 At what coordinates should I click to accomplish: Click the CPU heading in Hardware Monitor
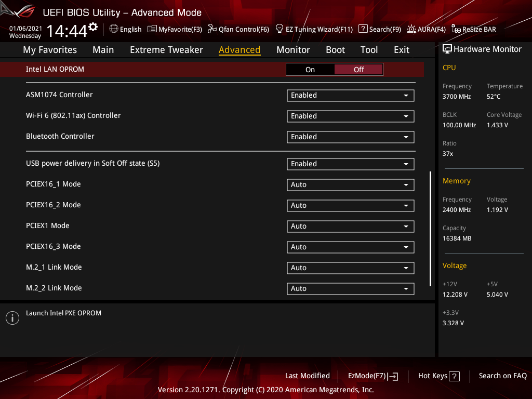click(449, 68)
